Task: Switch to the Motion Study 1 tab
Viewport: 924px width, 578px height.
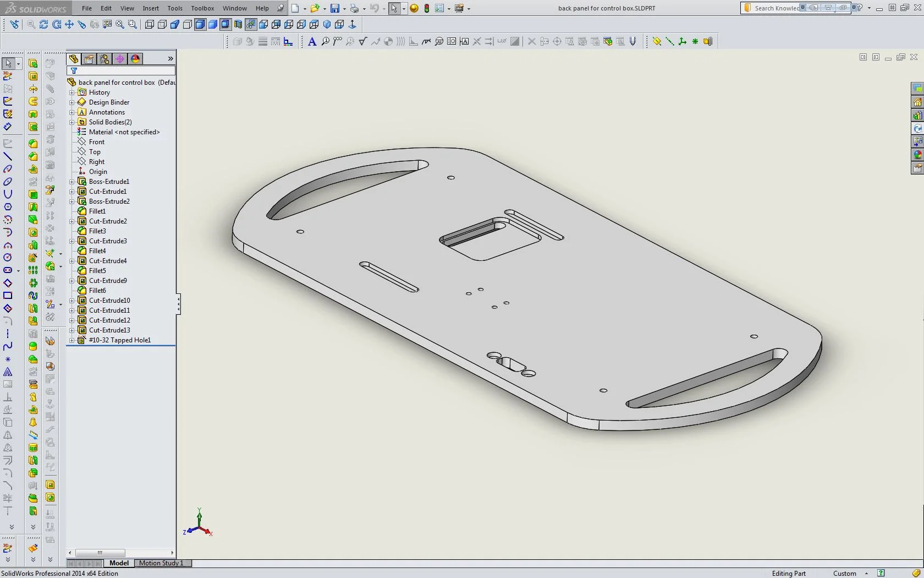Action: [x=162, y=563]
